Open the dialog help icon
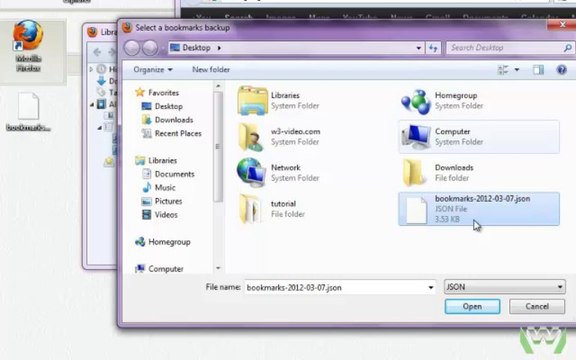Screen dimensions: 576x360 [561, 69]
